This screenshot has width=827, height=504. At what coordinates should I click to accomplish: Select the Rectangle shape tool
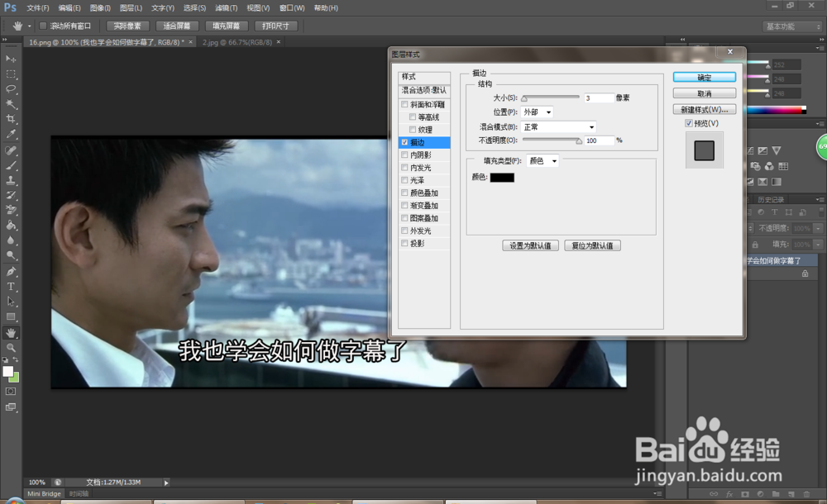pos(11,316)
